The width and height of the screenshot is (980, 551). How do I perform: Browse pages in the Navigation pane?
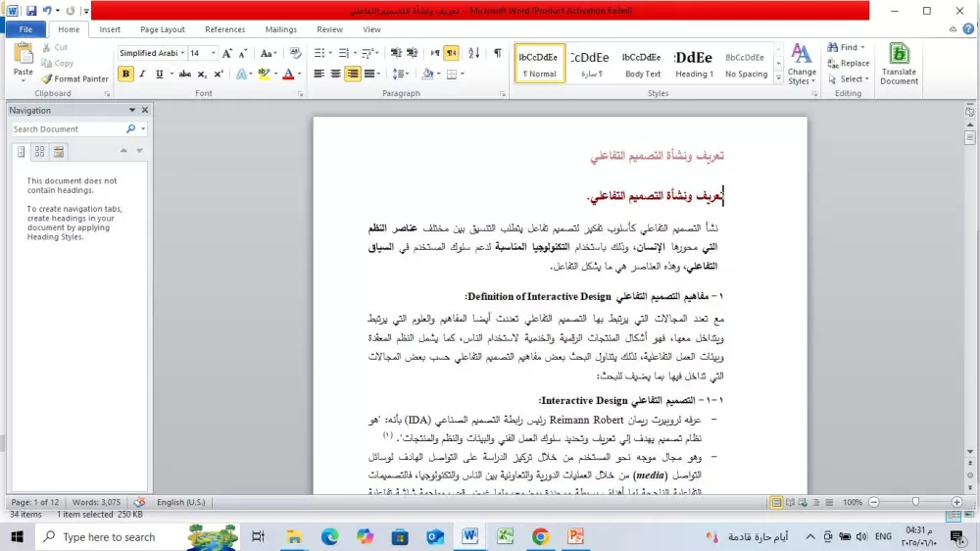pos(40,151)
